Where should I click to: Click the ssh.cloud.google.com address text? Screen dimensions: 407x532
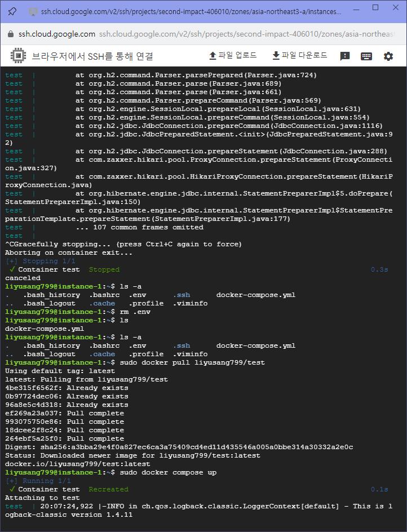pos(57,34)
